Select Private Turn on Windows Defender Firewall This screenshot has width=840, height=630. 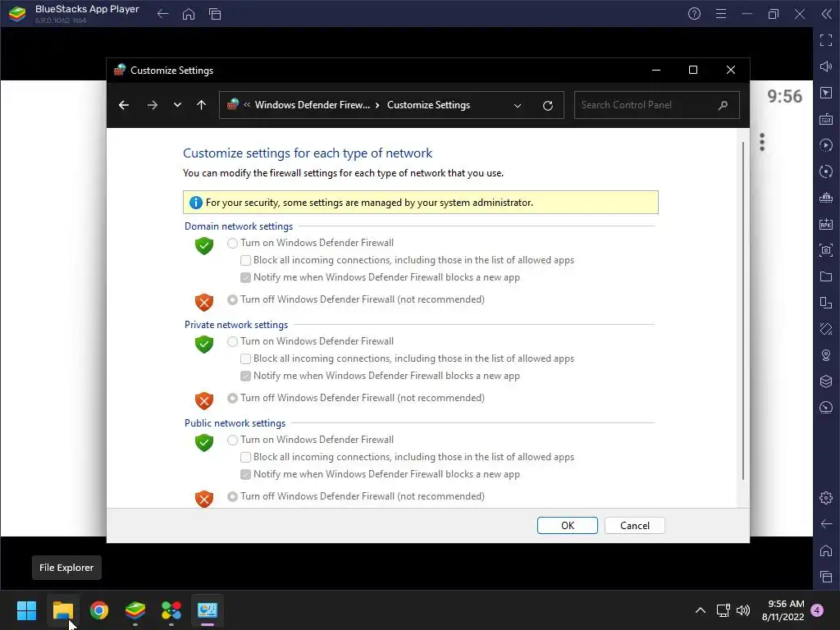[232, 342]
